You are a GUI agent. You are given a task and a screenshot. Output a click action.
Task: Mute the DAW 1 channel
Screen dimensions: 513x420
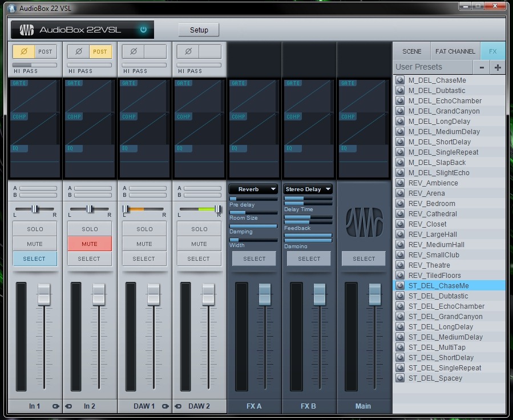click(x=144, y=244)
